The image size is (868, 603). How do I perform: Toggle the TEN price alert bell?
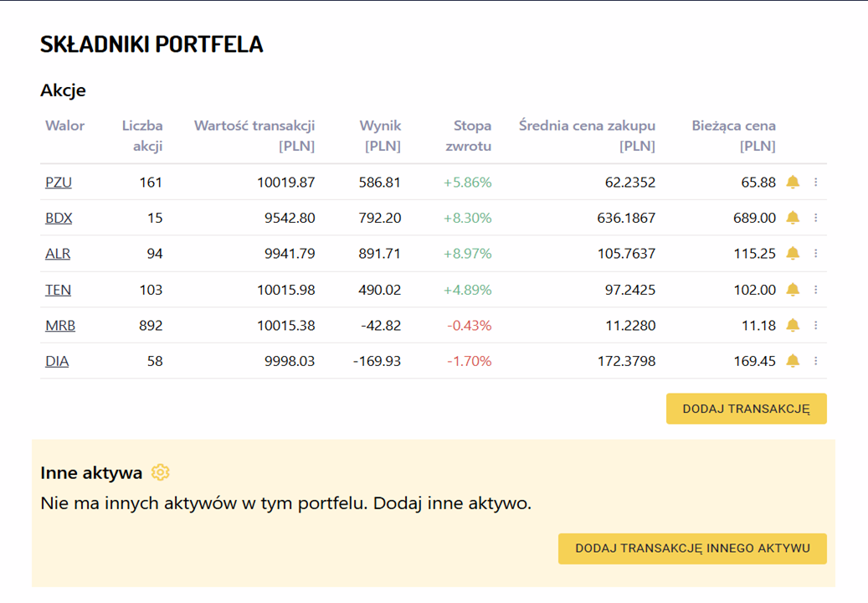point(793,290)
